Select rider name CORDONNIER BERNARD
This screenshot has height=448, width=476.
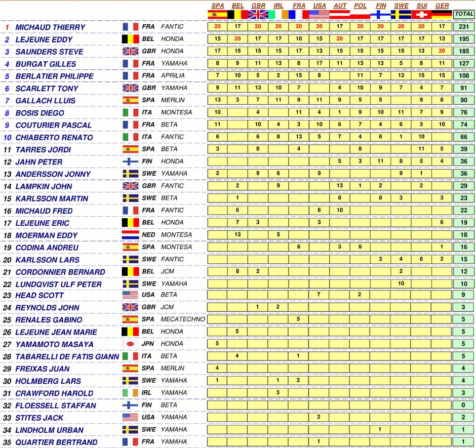coord(60,272)
